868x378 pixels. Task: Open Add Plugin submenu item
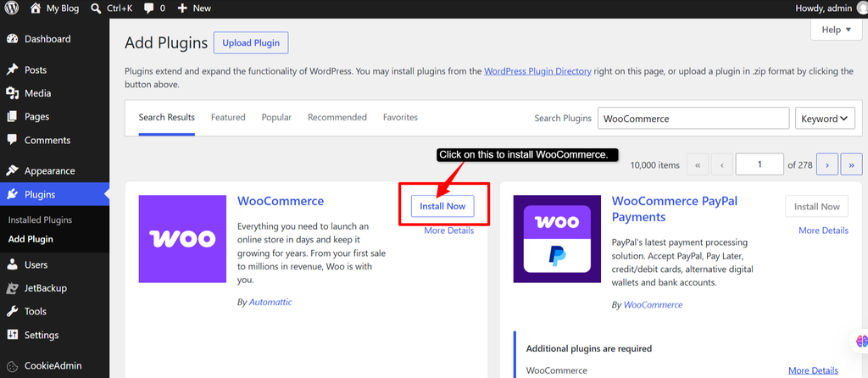click(x=31, y=240)
